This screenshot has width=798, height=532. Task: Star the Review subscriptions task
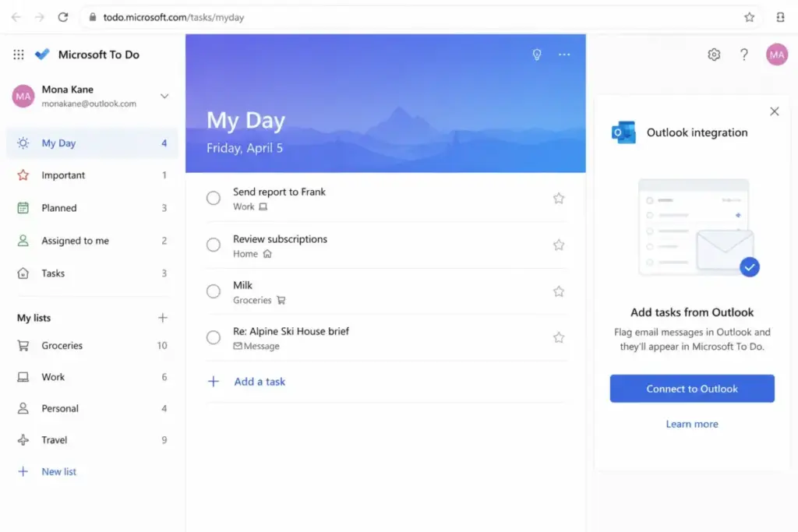tap(558, 245)
